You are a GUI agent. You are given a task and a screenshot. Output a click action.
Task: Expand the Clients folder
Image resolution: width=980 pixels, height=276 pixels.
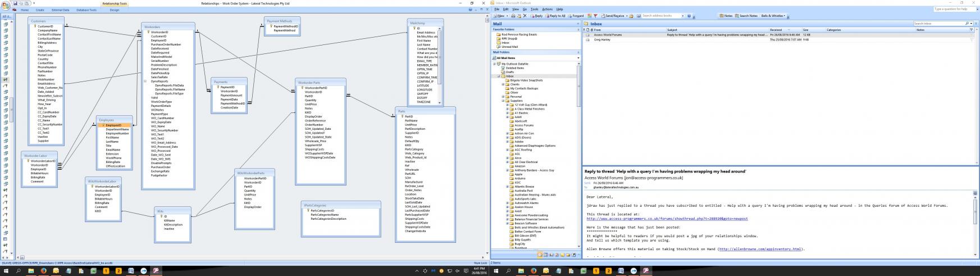click(x=503, y=84)
